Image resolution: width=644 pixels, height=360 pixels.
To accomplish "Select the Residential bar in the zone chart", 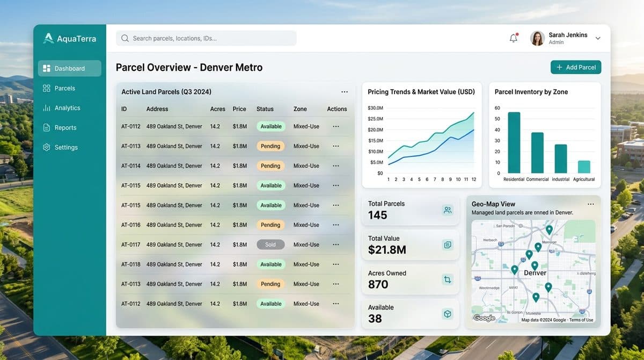I will click(514, 142).
